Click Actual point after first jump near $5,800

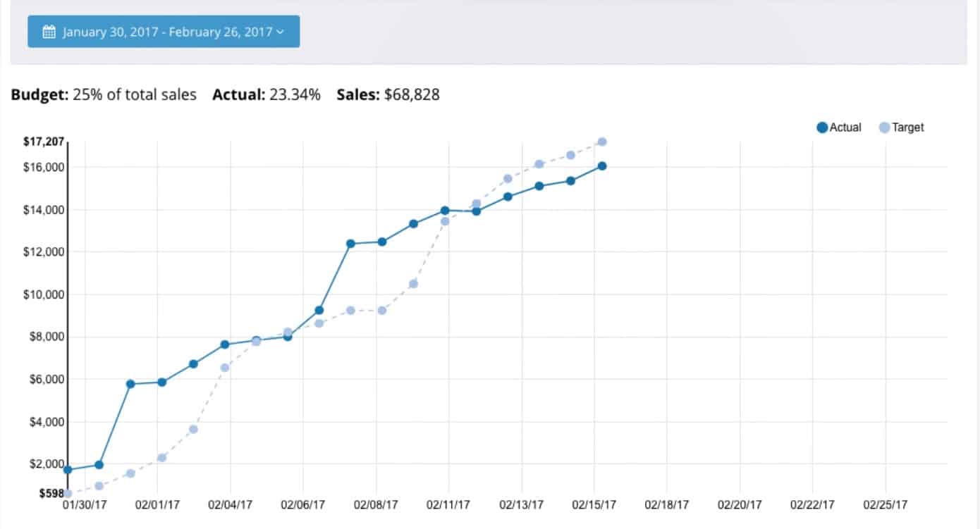(130, 384)
